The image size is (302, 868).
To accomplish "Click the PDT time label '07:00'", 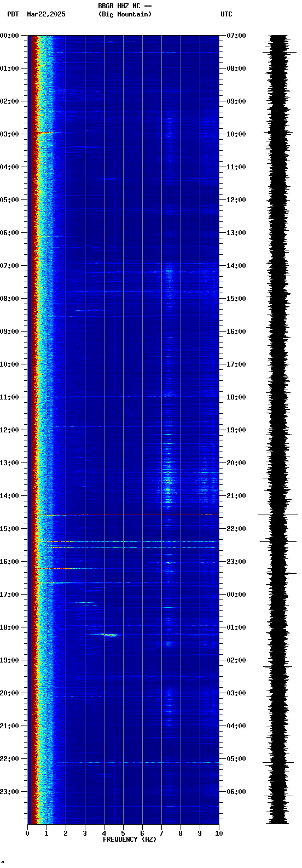I will (9, 266).
